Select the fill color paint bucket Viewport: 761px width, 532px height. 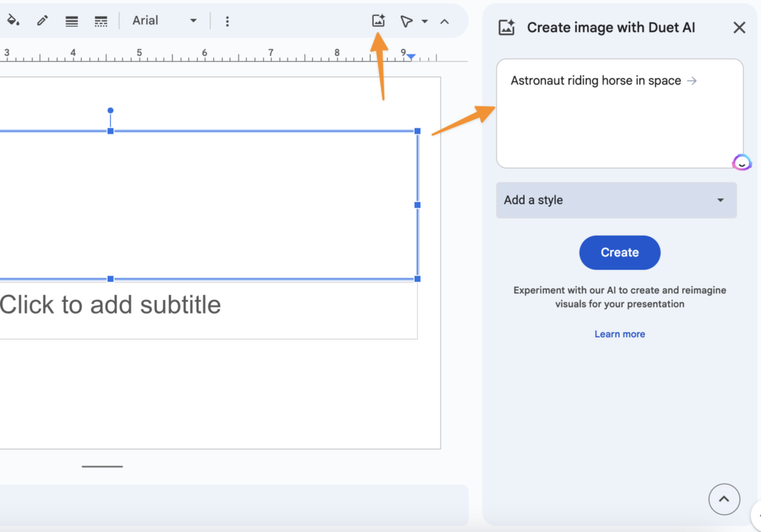pos(13,21)
